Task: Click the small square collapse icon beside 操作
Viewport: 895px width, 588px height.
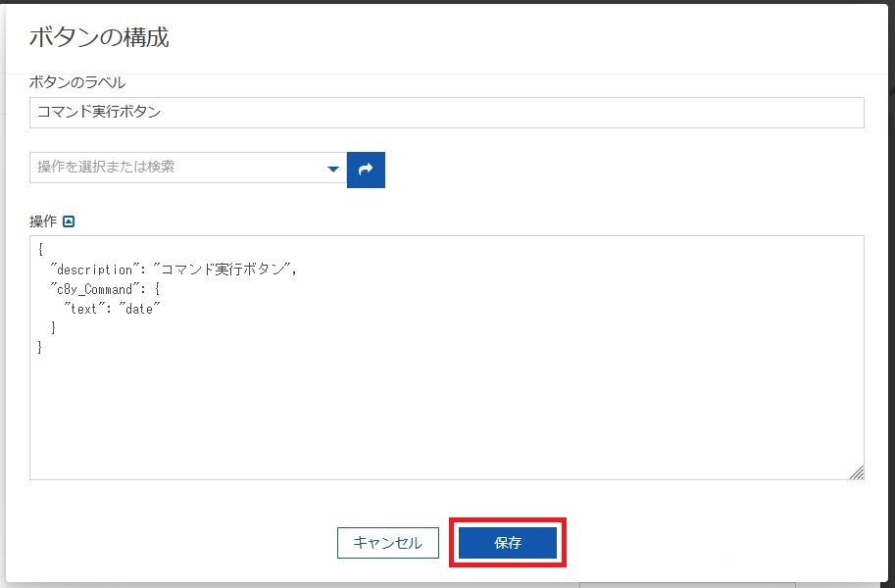Action: (68, 220)
